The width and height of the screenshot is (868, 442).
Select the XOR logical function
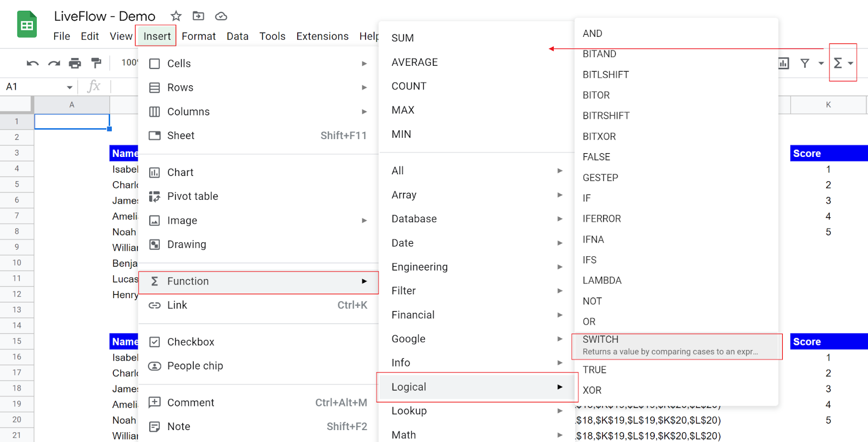pos(676,390)
